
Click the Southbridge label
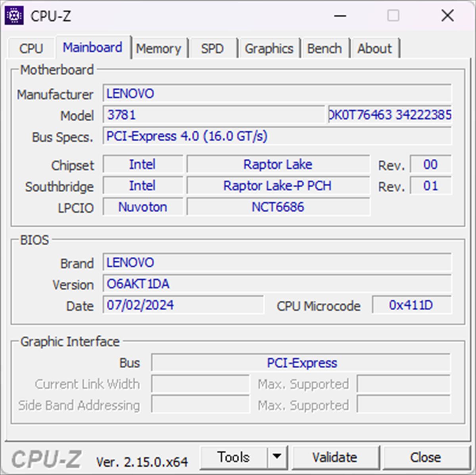coord(59,187)
